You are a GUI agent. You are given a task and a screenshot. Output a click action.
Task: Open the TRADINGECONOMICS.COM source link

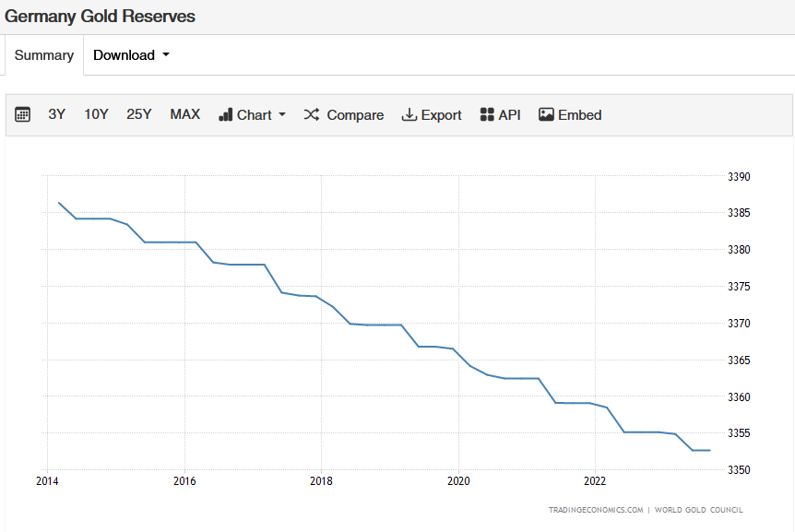(596, 510)
